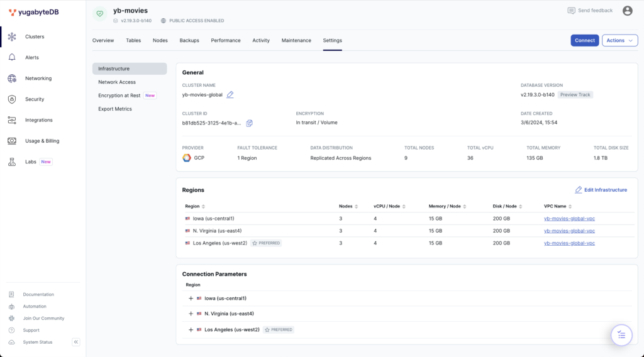
Task: Collapse the sidebar with double chevron
Action: pyautogui.click(x=76, y=342)
